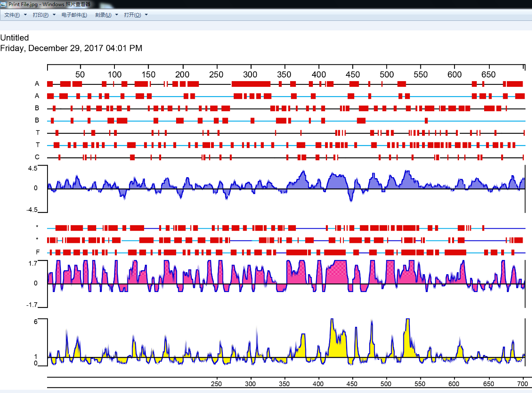Image resolution: width=532 pixels, height=393 pixels.
Task: Click the 打开(O) open button
Action: click(132, 15)
